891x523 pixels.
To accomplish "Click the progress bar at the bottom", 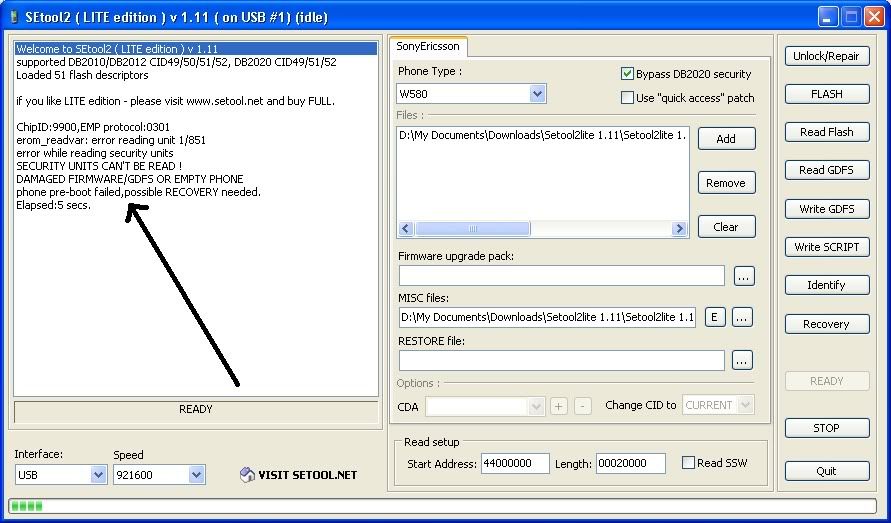I will (x=442, y=505).
